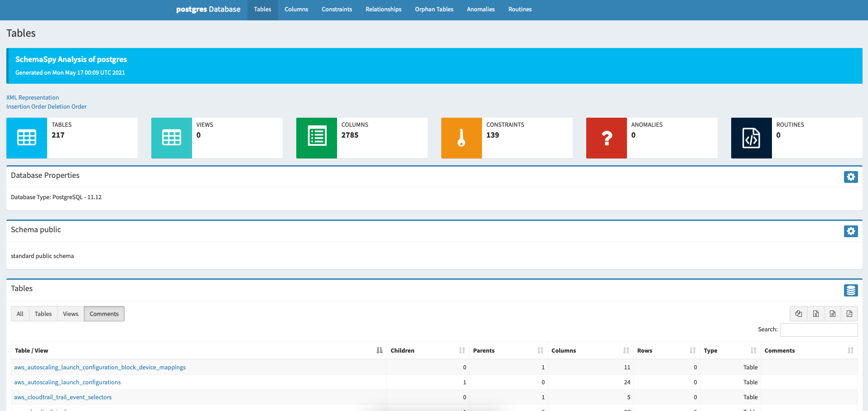Open the Orphan Tables nav tab
This screenshot has width=868, height=411.
point(434,10)
